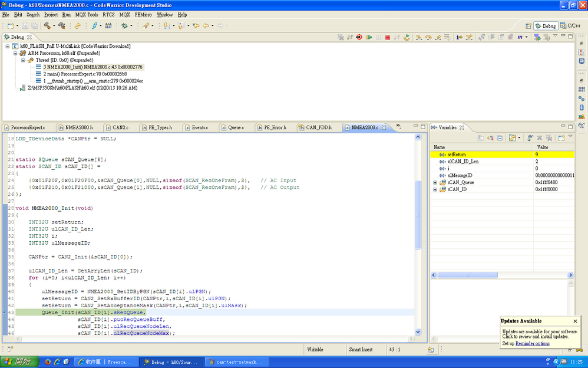
Task: Click the Build hammer icon in main toolbar
Action: [x=47, y=26]
